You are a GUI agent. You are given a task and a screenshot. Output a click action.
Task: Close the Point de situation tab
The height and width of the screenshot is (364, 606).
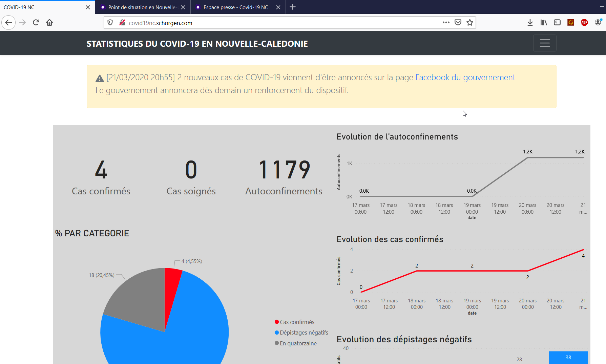pos(183,7)
